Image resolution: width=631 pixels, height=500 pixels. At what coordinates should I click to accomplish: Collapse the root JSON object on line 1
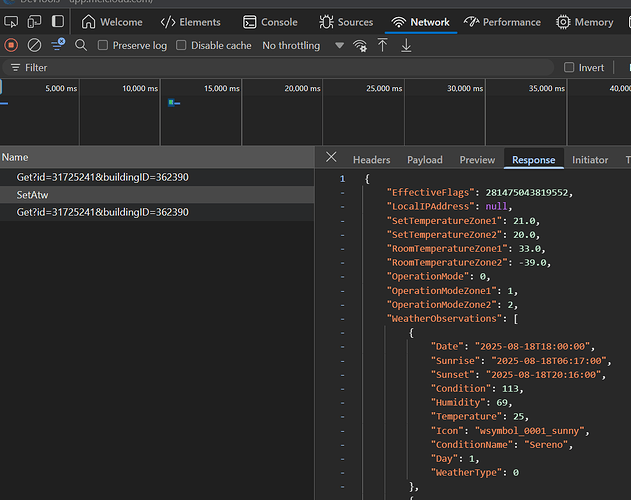pos(342,179)
